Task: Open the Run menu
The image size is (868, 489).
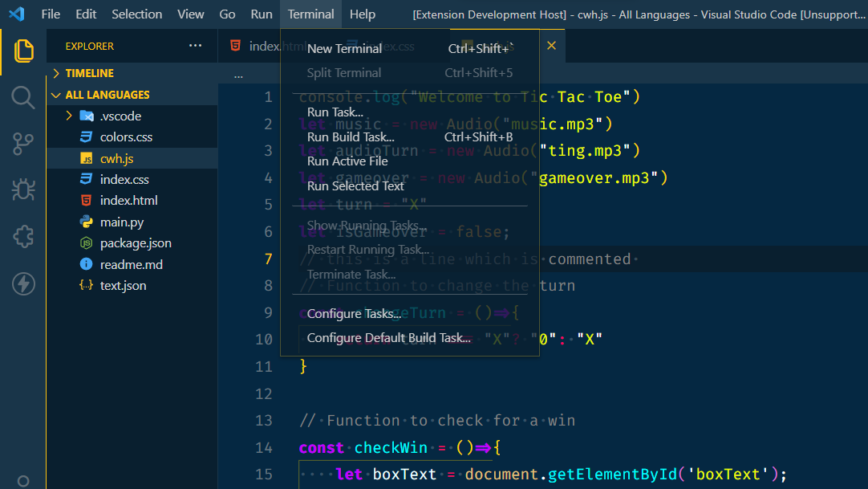Action: click(262, 14)
